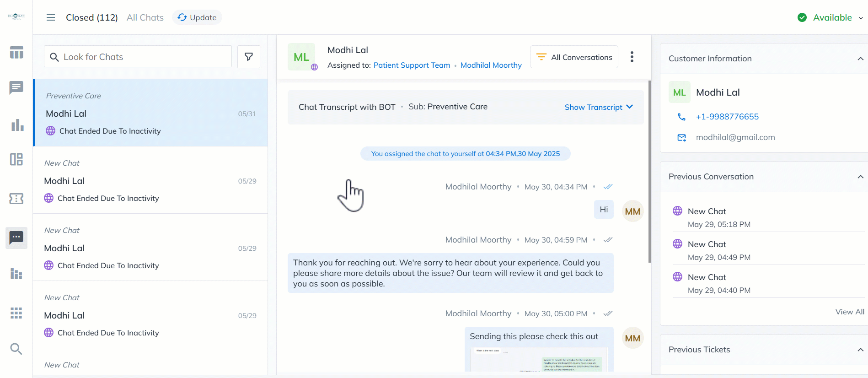Select the active live chat sidebar icon
This screenshot has height=378, width=868.
(16, 238)
